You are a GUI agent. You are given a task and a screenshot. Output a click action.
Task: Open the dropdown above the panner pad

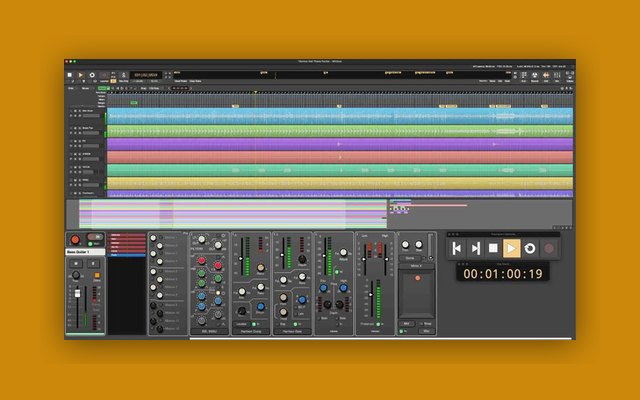point(416,266)
